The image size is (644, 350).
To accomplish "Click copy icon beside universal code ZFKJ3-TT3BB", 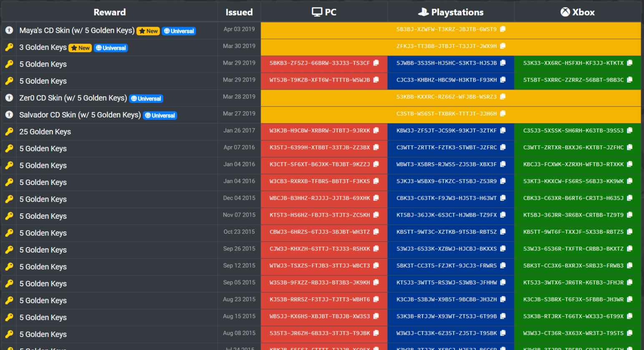I will [x=503, y=46].
